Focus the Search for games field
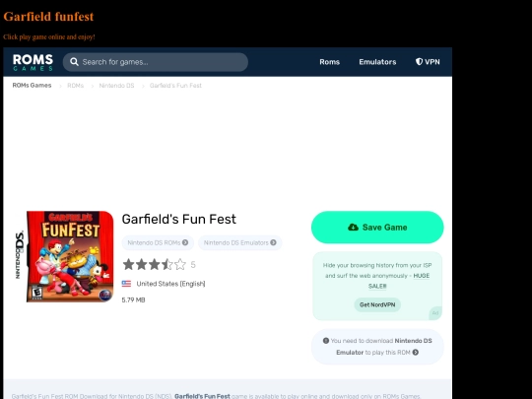This screenshot has width=532, height=399. 156,62
